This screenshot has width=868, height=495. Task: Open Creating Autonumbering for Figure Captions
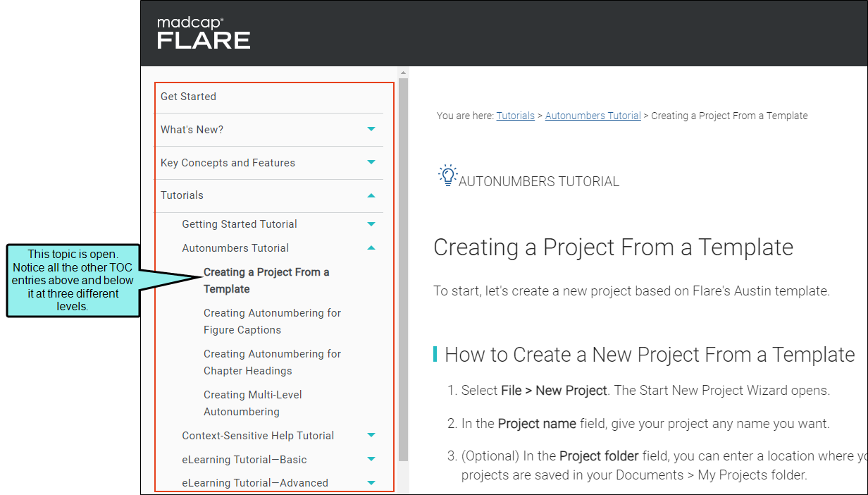coord(272,322)
